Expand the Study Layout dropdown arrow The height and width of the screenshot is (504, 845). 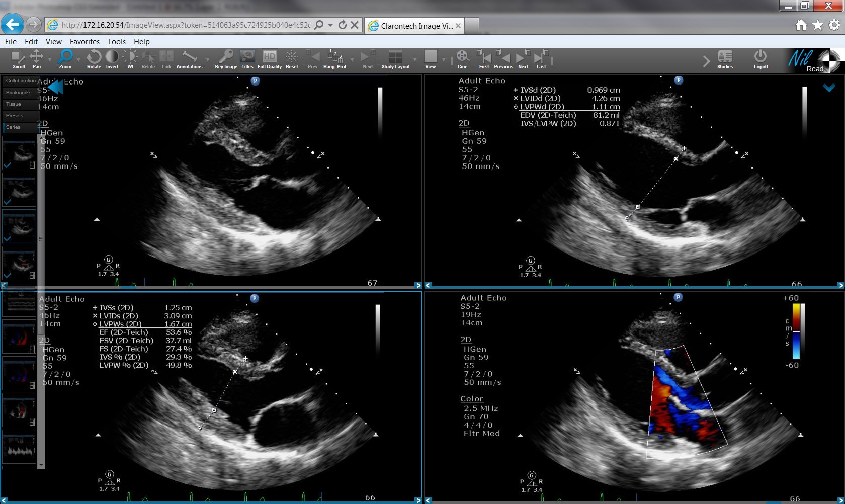[x=415, y=60]
